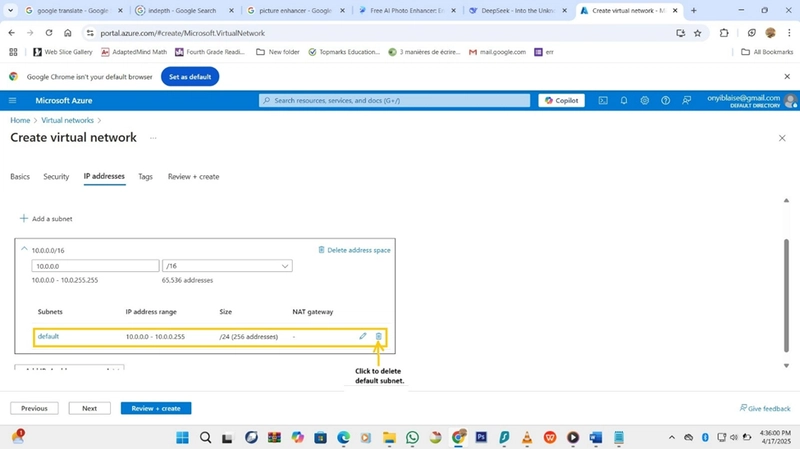The image size is (800, 449).
Task: Edit the default subnet with pencil icon
Action: point(363,336)
